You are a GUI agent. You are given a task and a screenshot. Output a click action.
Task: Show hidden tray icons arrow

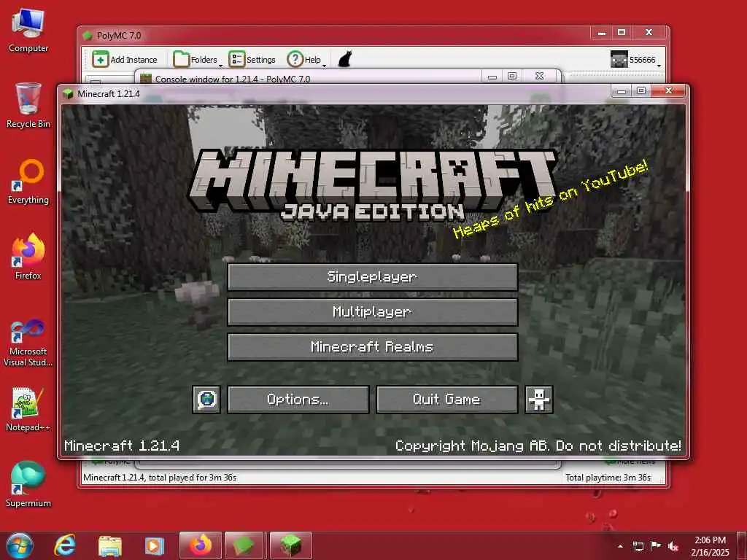tap(620, 546)
